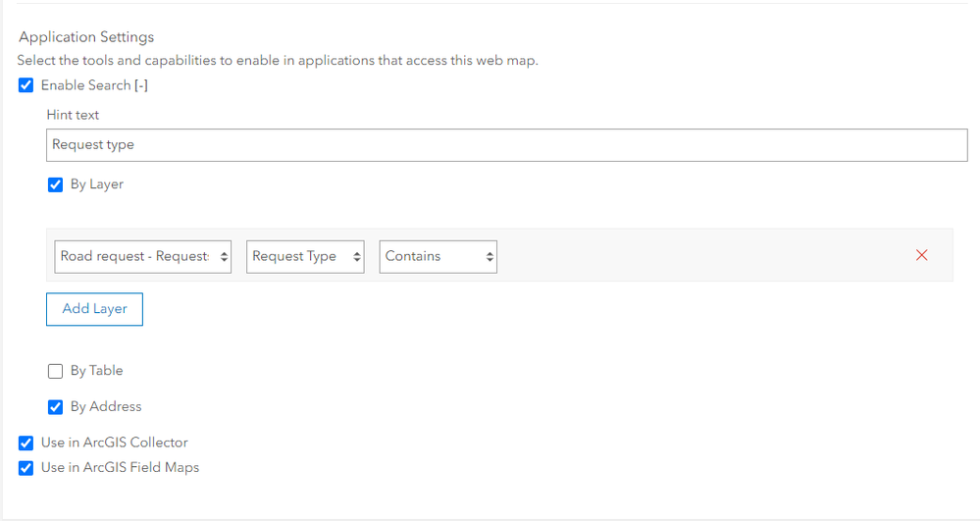Uncheck the By Layer checkbox
This screenshot has height=521, width=980.
pyautogui.click(x=56, y=184)
